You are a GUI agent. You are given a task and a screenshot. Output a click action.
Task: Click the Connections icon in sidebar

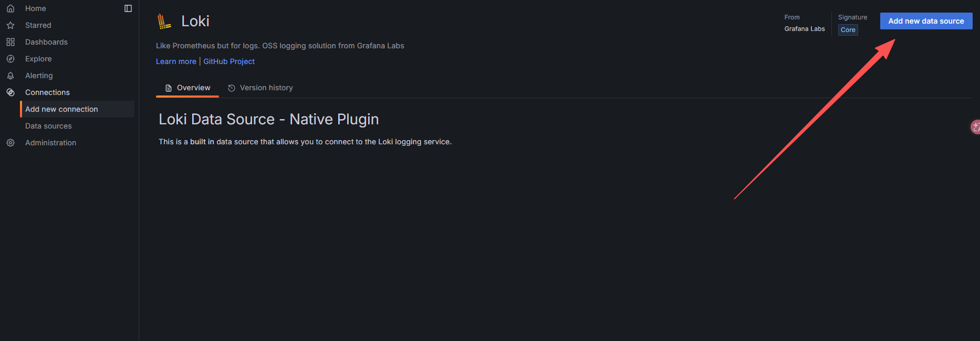(x=11, y=92)
